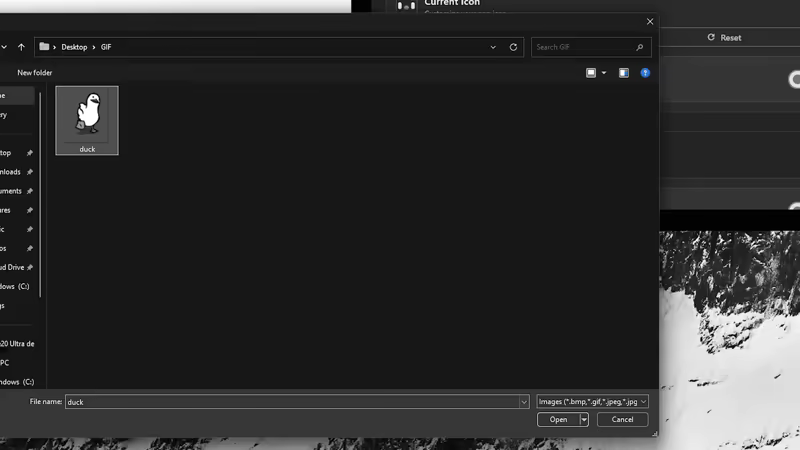The width and height of the screenshot is (800, 450).
Task: Click the navigation pane scrollbar
Action: pyautogui.click(x=40, y=194)
